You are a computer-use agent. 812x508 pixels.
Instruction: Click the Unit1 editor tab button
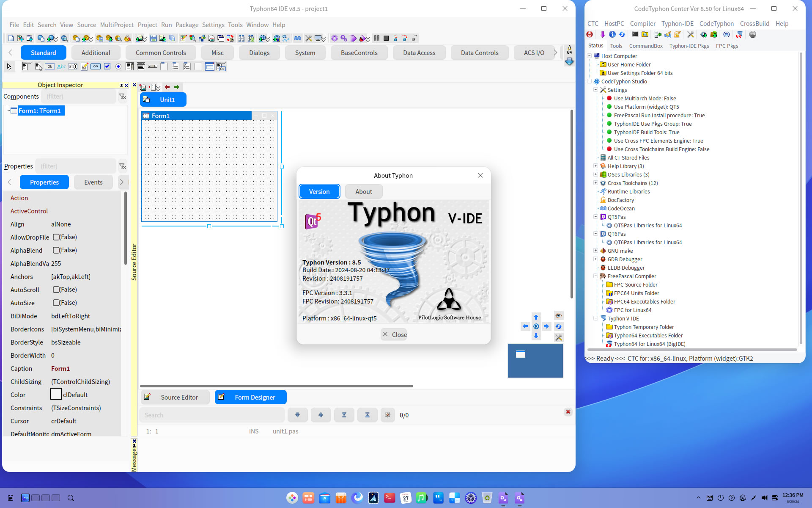tap(163, 100)
